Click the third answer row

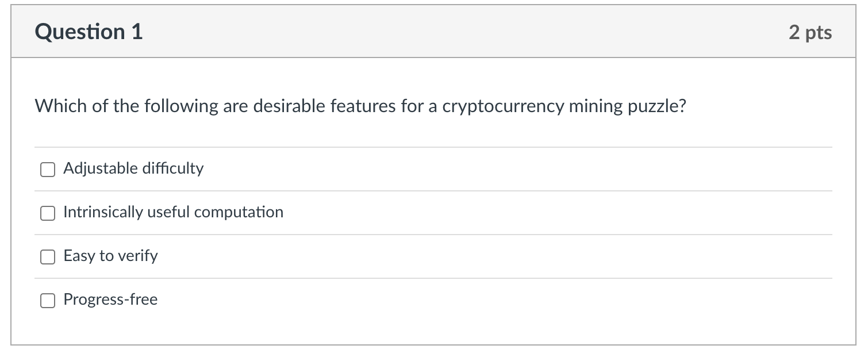coord(402,256)
